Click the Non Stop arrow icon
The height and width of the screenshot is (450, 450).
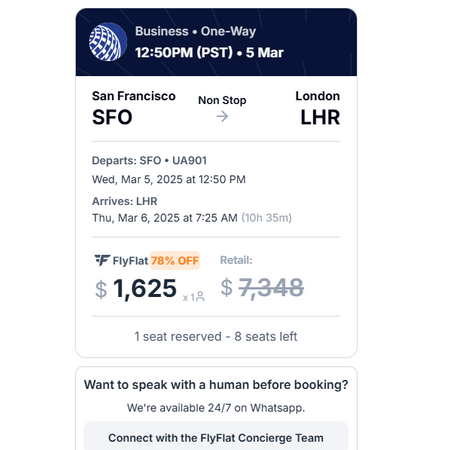[x=222, y=116]
